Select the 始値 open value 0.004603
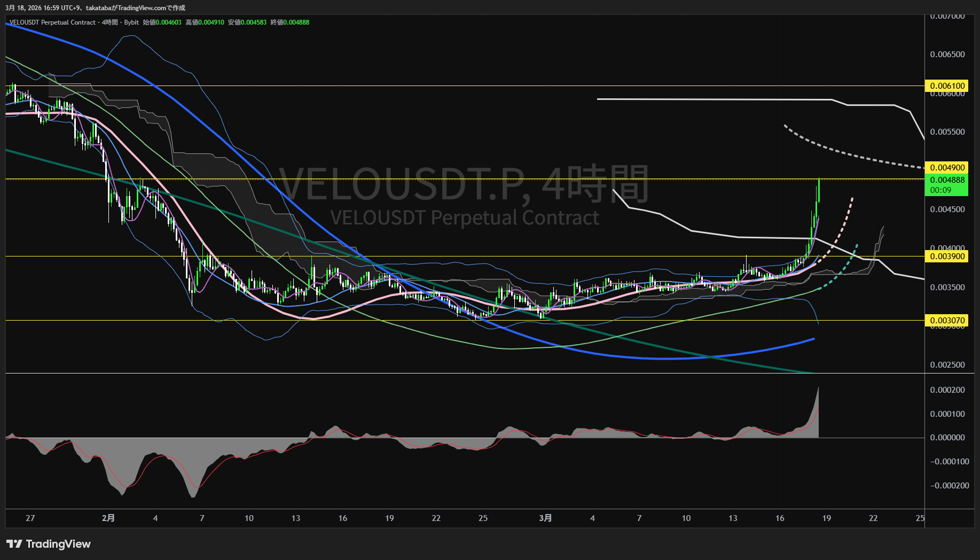 168,22
